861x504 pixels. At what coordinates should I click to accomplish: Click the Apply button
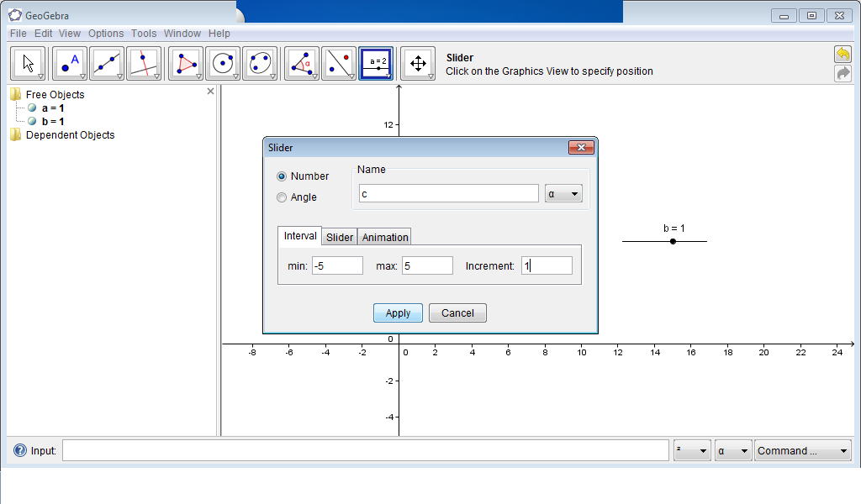398,312
